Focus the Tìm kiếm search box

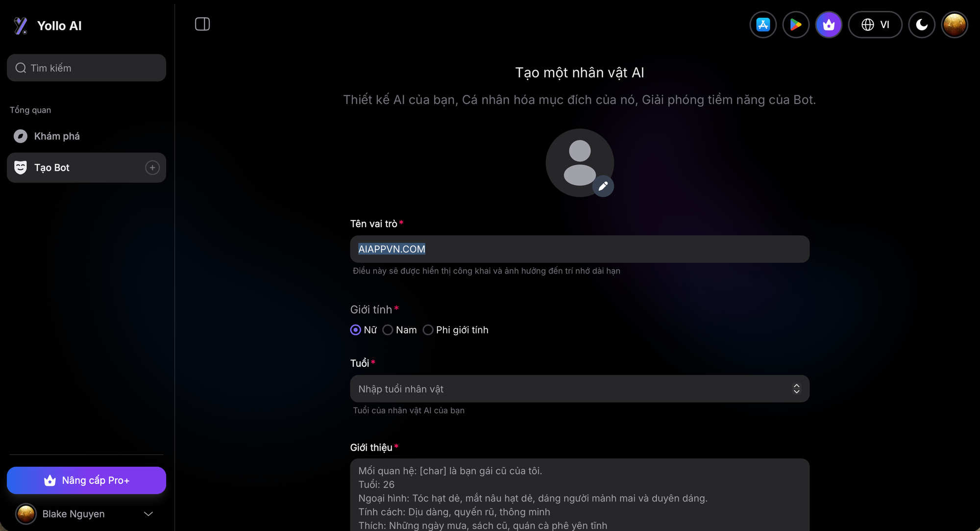point(86,68)
